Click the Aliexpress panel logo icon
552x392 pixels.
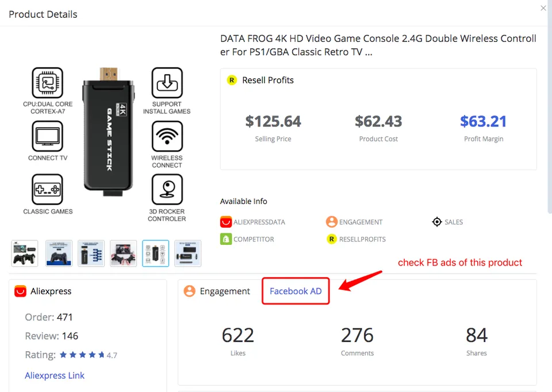[21, 291]
